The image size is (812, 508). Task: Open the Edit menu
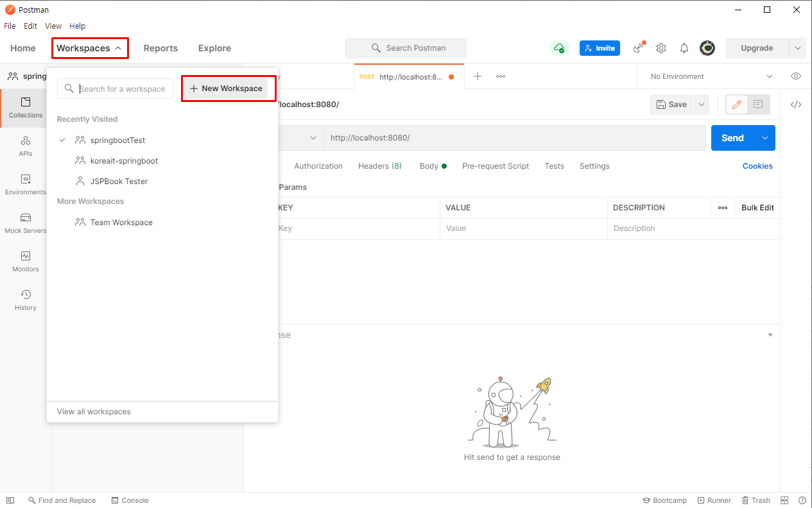point(30,26)
